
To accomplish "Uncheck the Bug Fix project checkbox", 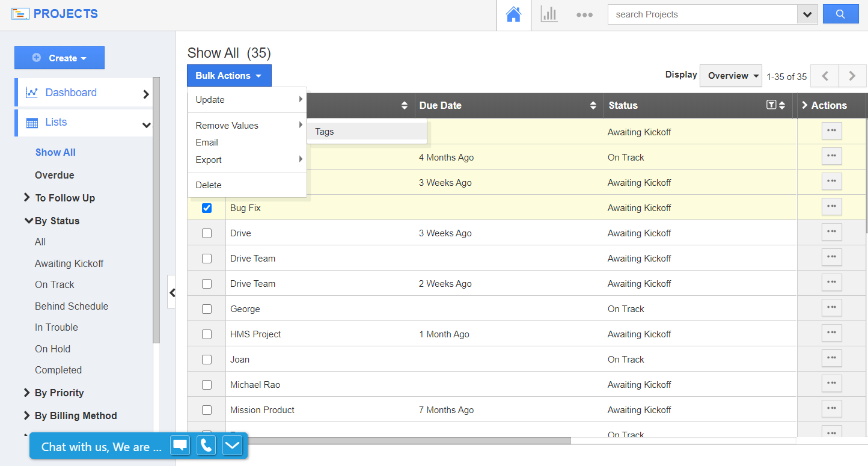I will [x=207, y=208].
